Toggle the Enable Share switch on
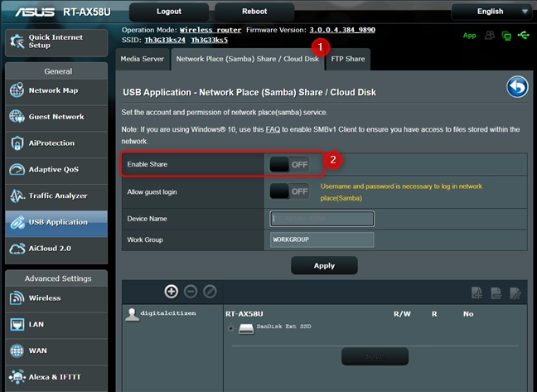 289,164
